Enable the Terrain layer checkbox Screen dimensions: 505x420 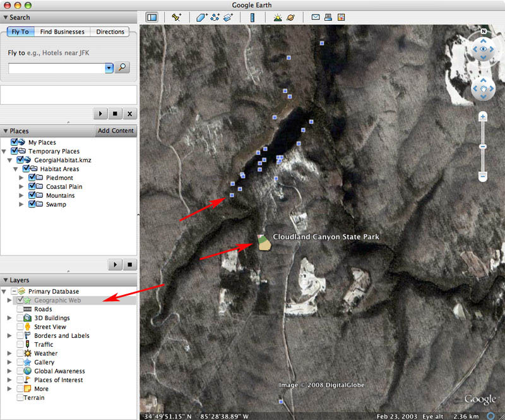(x=20, y=397)
